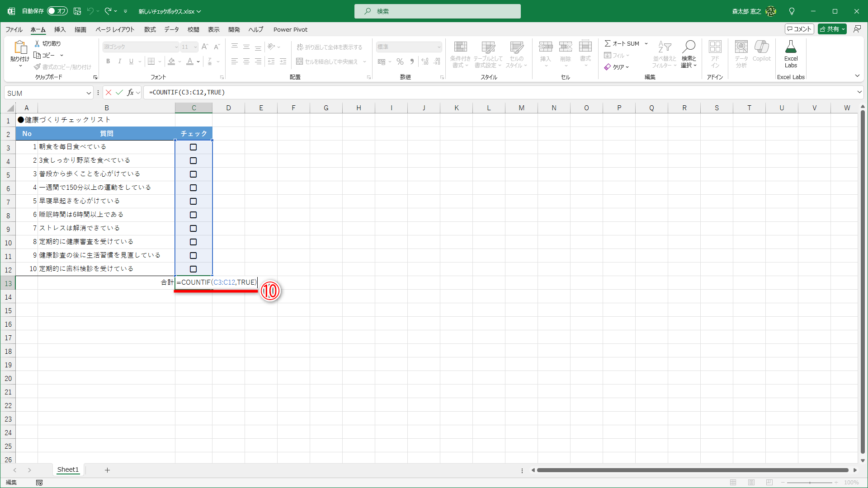Click the Sort & Filter (並べ替えとフィルター) icon
This screenshot has width=868, height=488.
pos(664,53)
